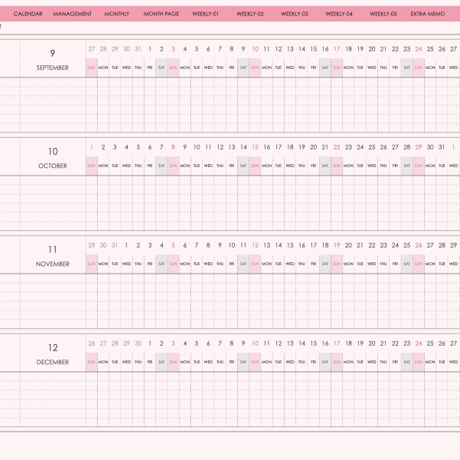Select the OCTOBER month label
Viewport: 460px width, 460px height.
tap(53, 166)
